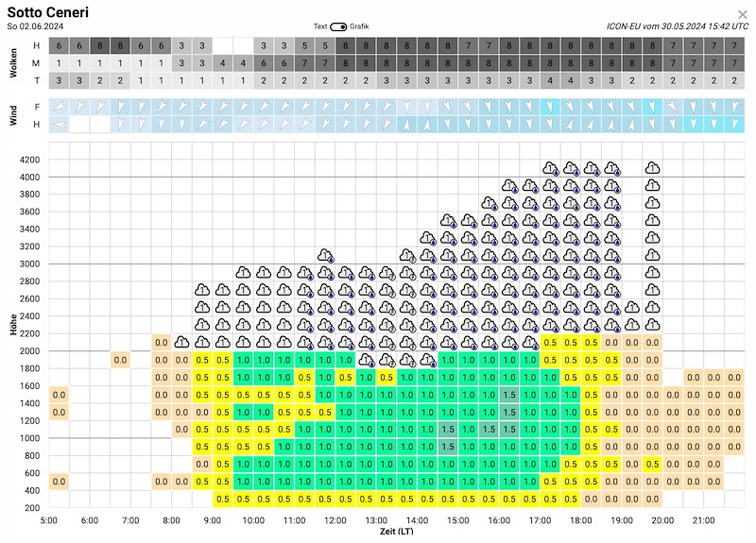Click the first cloud icon of the day at 2000 m after 8:00
This screenshot has height=543, width=756.
click(181, 342)
